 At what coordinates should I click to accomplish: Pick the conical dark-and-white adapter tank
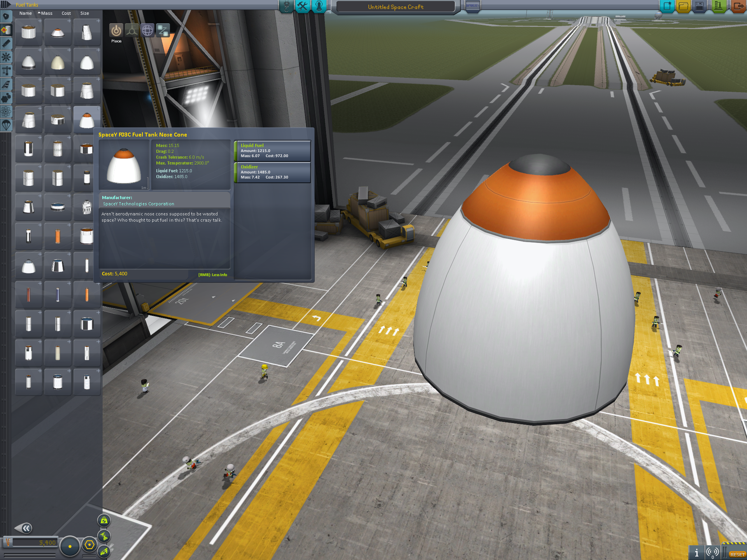tap(58, 266)
